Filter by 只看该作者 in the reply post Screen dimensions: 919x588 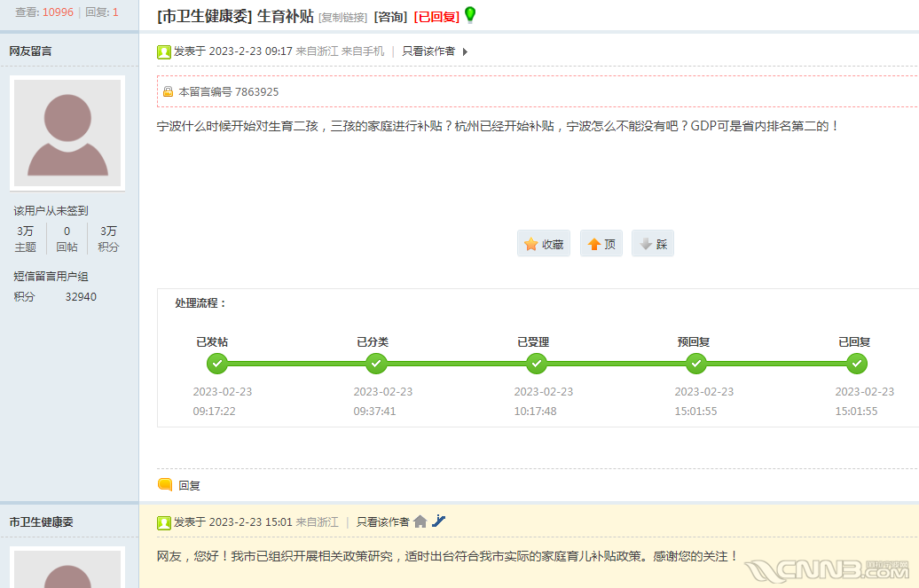click(x=382, y=521)
